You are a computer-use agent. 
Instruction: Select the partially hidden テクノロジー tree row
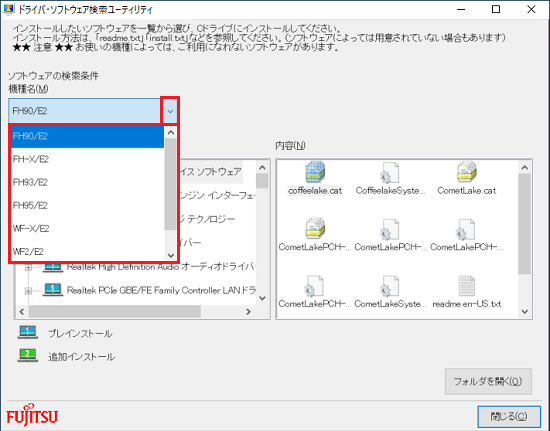208,220
